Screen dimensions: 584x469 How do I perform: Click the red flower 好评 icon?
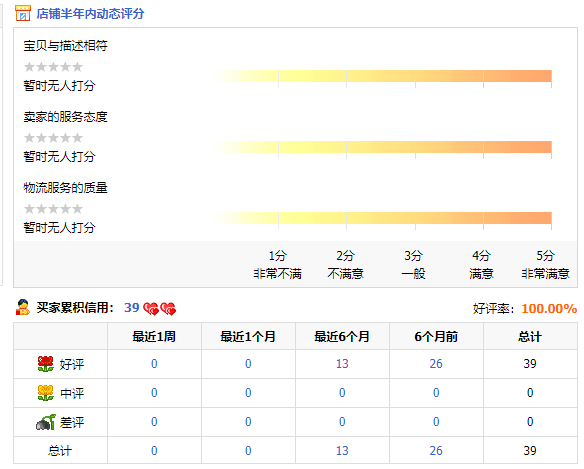pos(45,364)
